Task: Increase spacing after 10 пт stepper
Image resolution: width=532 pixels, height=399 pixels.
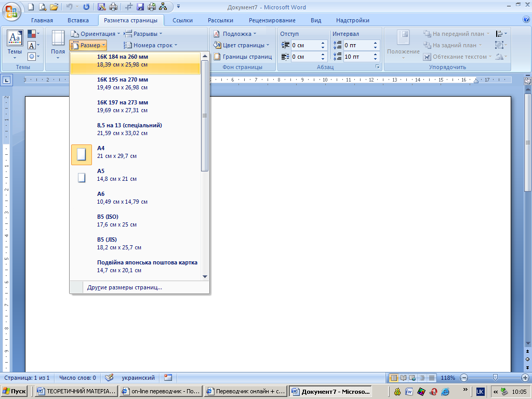Action: click(x=375, y=55)
